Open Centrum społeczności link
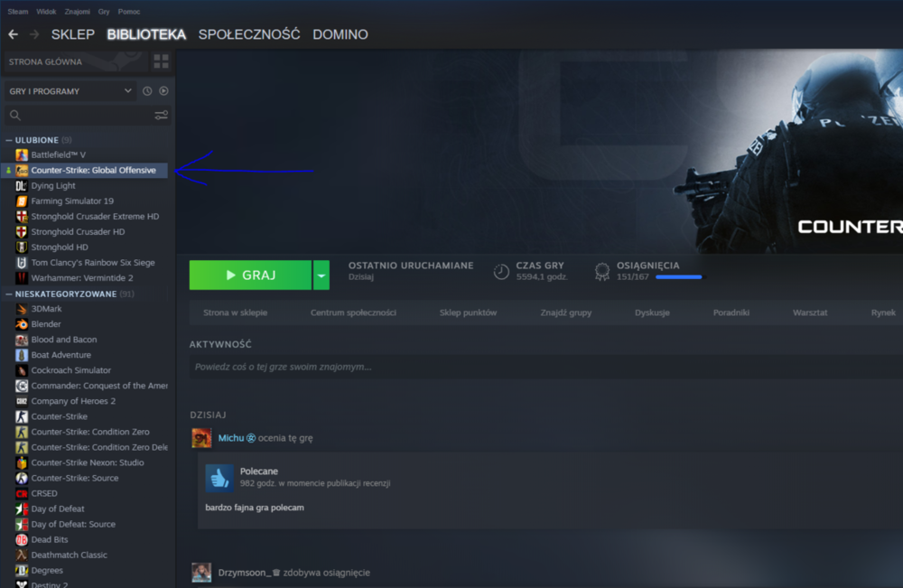Image resolution: width=903 pixels, height=588 pixels. (354, 313)
